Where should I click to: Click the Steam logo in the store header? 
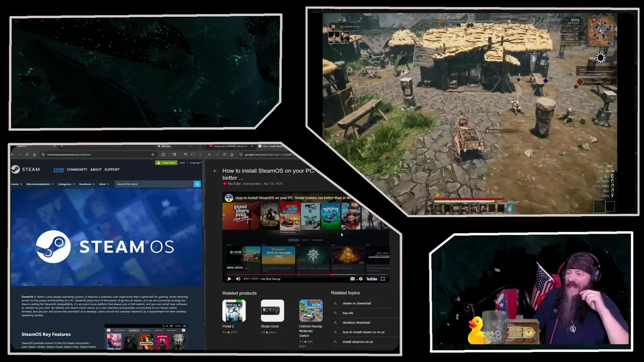click(x=25, y=169)
